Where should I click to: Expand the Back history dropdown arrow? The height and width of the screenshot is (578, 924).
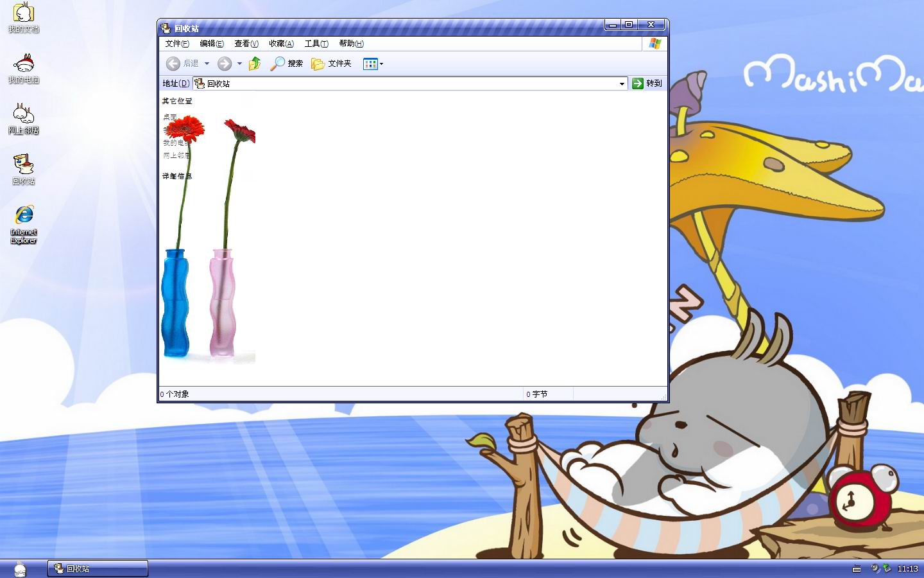click(207, 64)
